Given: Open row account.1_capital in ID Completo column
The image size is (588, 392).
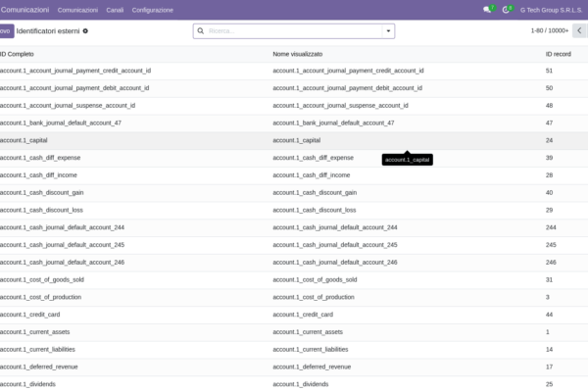Looking at the screenshot, I should pos(24,140).
